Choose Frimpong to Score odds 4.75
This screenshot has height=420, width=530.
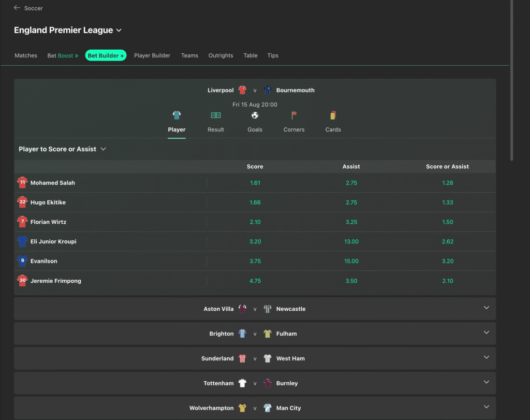pos(255,281)
